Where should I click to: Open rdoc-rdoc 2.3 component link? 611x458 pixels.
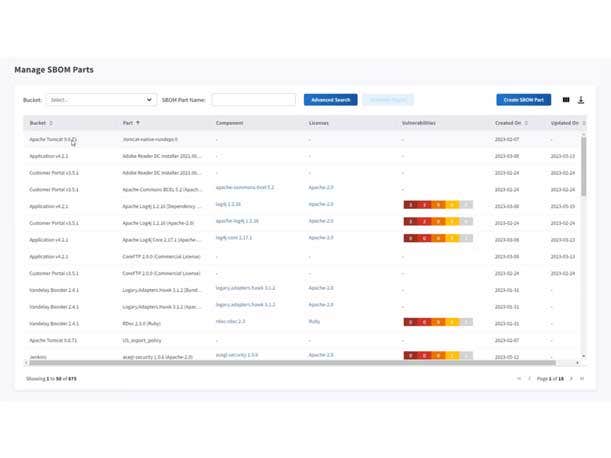[x=231, y=322]
